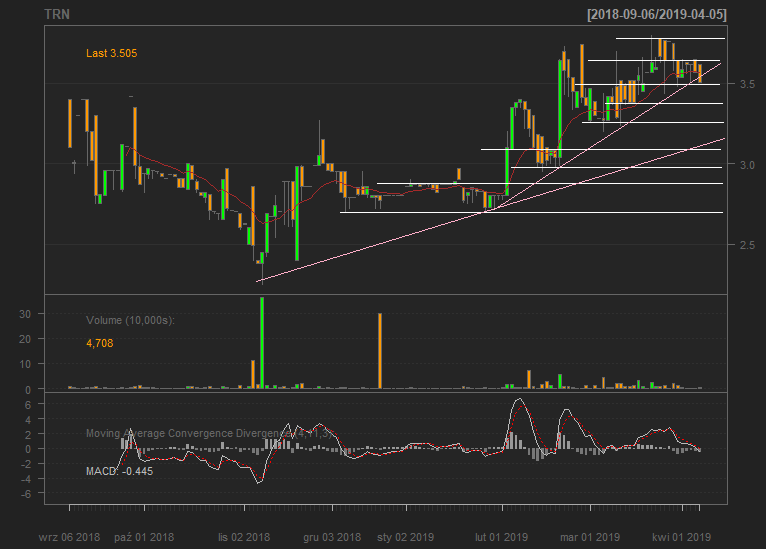Click the 'lut 01 2019' date label
The image size is (766, 549).
(x=502, y=537)
